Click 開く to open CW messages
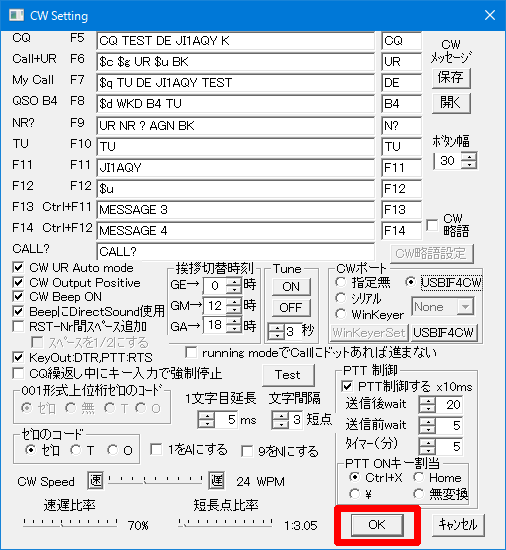Screen dimensions: 506x550 click(451, 103)
